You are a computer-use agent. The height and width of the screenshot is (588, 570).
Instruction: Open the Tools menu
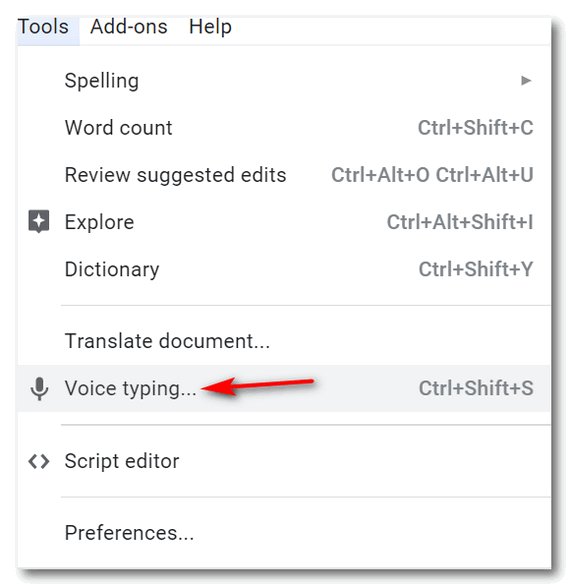tap(44, 27)
